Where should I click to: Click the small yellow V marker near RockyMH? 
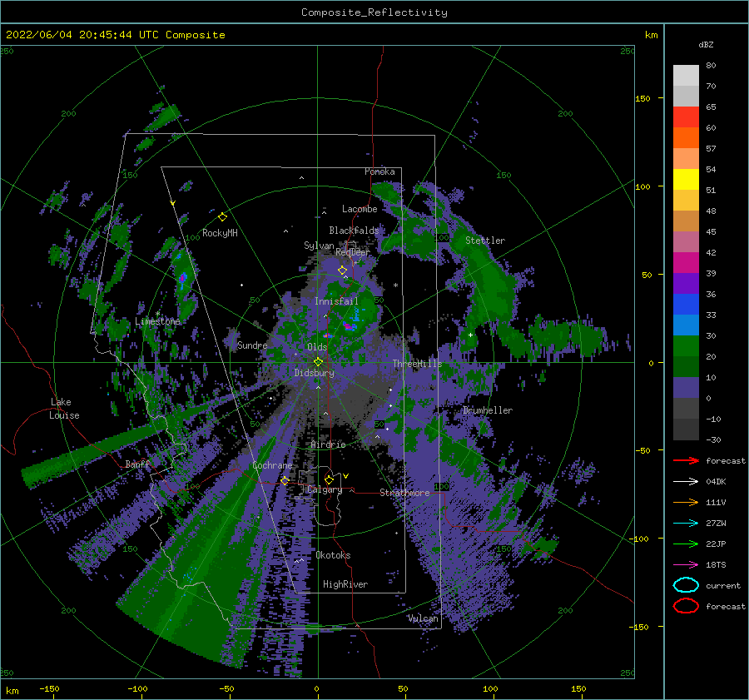[x=172, y=203]
